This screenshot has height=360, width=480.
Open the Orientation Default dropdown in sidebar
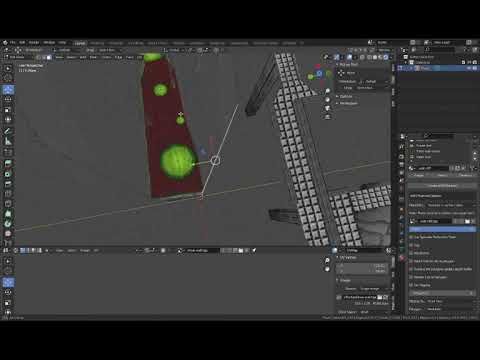(373, 81)
